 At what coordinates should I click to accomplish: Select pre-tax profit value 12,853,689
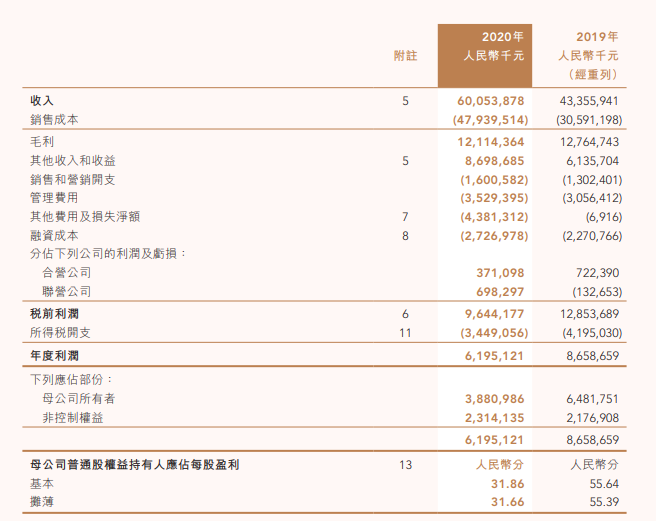pyautogui.click(x=589, y=314)
